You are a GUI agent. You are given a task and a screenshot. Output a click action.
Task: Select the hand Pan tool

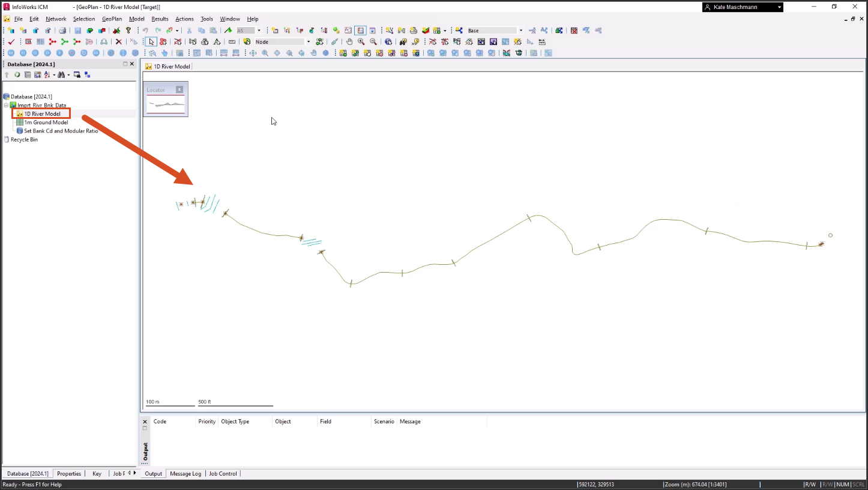point(349,42)
